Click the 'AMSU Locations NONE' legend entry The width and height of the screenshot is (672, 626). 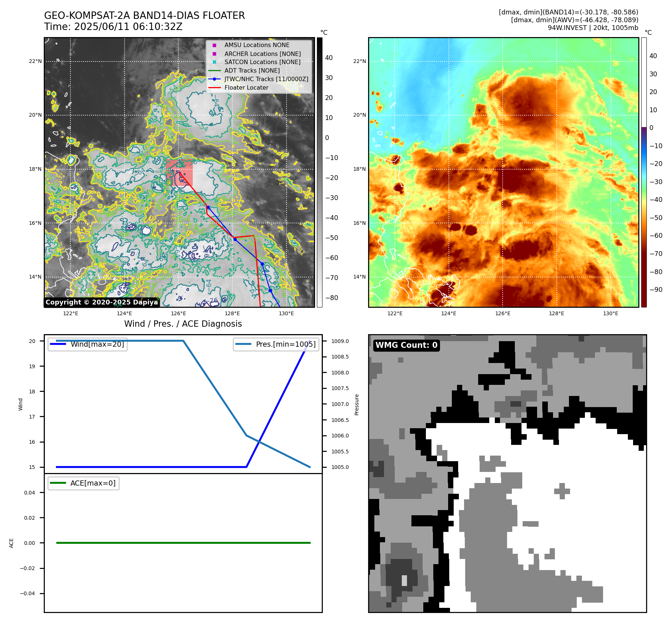pos(257,45)
